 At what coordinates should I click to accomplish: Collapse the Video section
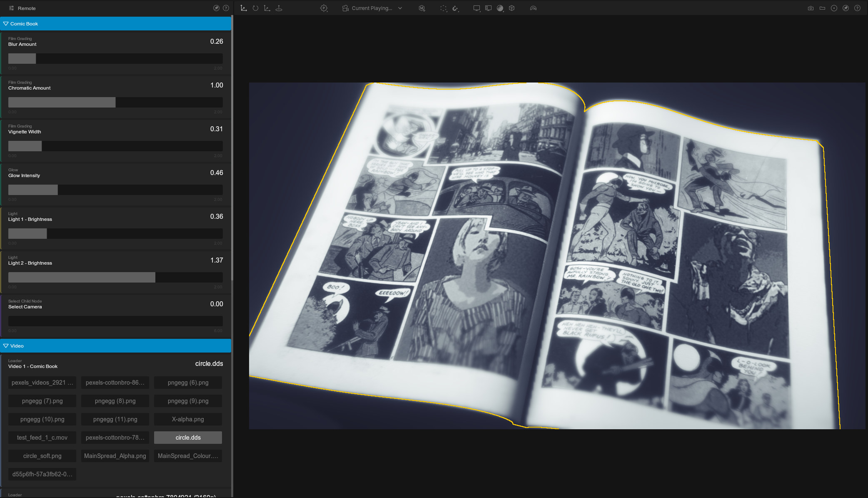pos(6,346)
